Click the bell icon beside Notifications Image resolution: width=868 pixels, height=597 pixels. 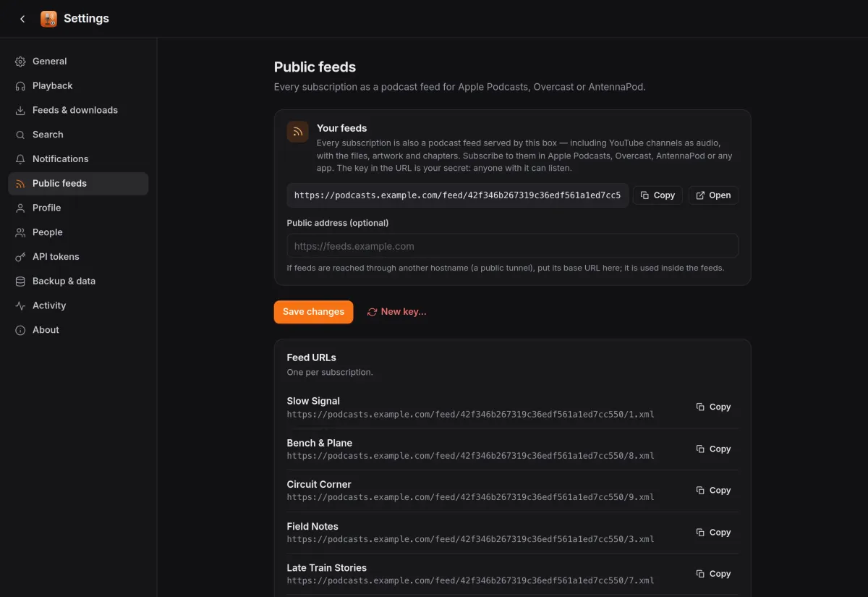coord(20,159)
